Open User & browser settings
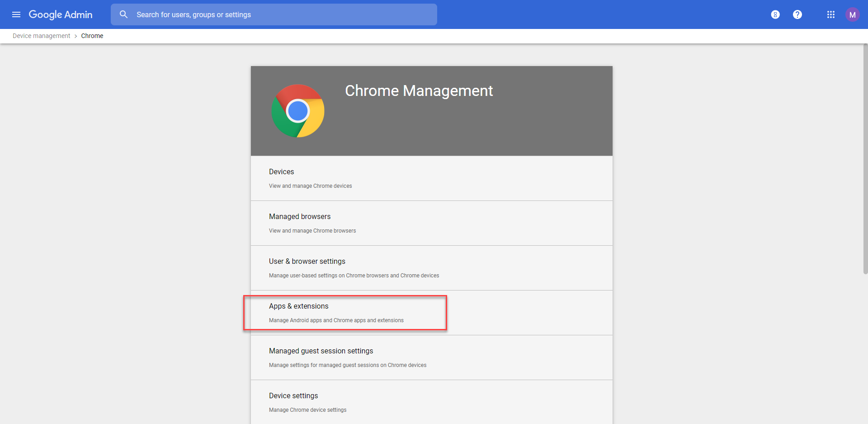 pos(432,268)
